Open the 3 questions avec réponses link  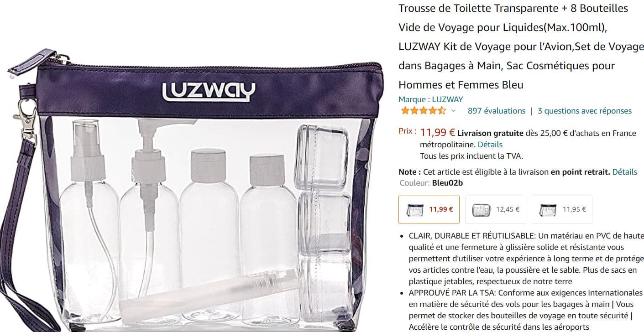coord(585,111)
